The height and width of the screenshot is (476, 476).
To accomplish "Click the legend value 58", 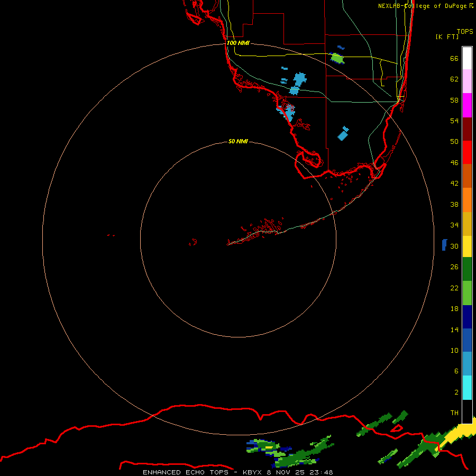I will pyautogui.click(x=454, y=100).
